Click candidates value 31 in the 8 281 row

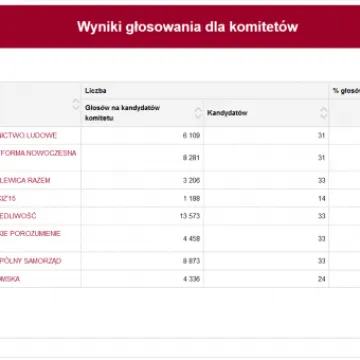tap(321, 157)
